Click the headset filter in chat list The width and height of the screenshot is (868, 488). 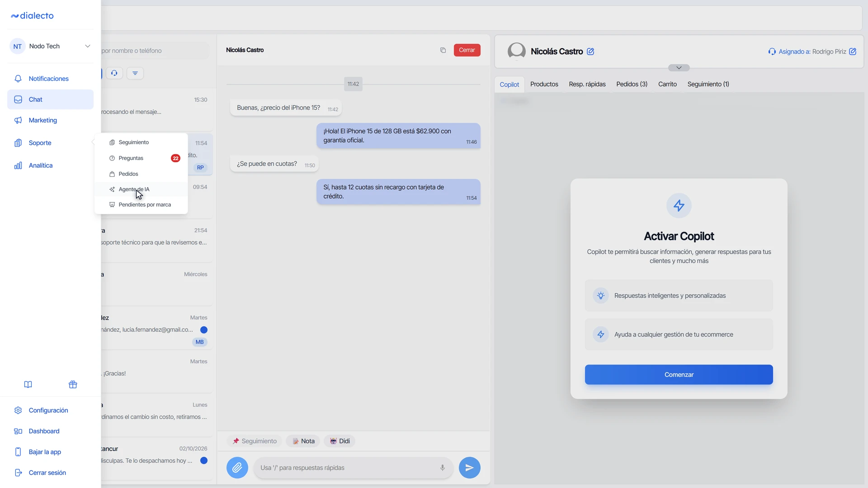(114, 73)
